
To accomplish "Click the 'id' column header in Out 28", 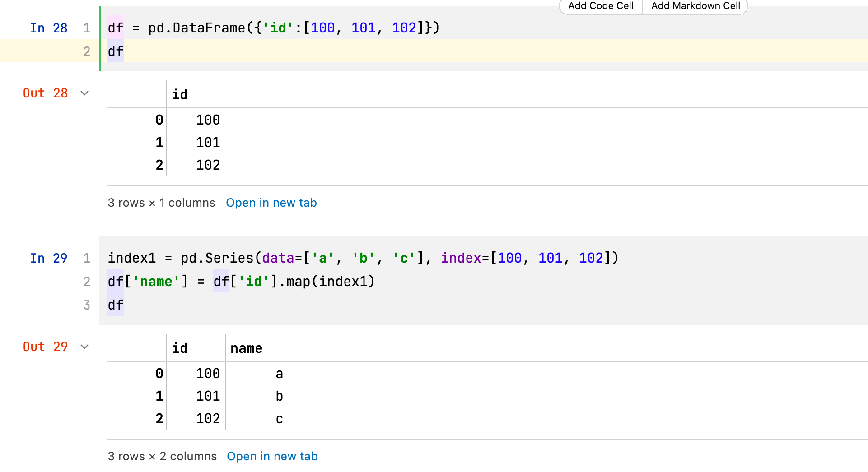I will [x=180, y=95].
